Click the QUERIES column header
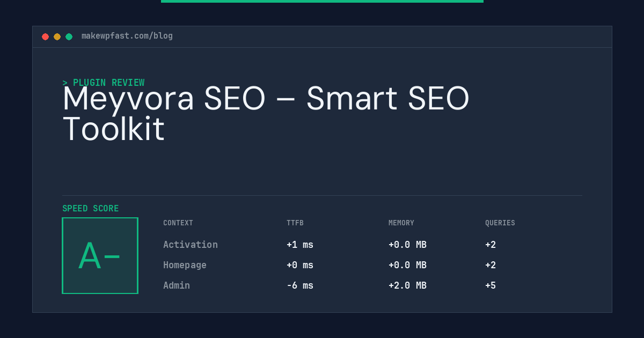Image resolution: width=644 pixels, height=338 pixels. pos(500,223)
